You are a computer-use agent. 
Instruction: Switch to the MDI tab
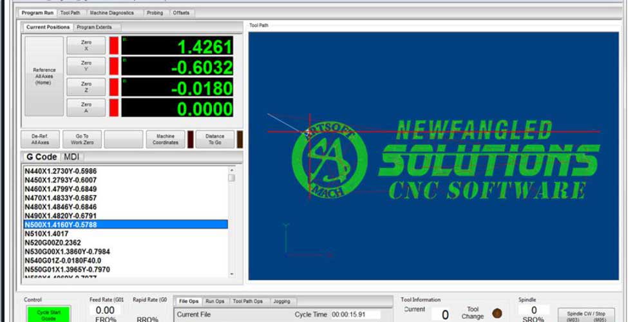(72, 157)
